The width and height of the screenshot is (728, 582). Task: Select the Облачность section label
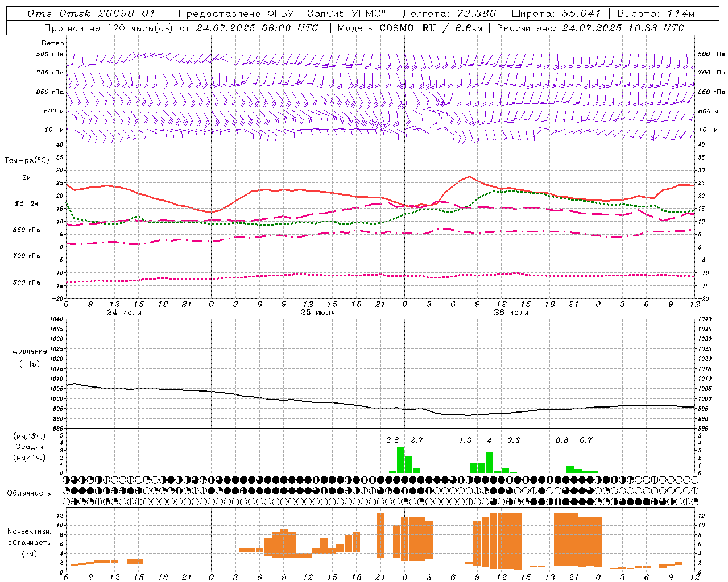29,493
